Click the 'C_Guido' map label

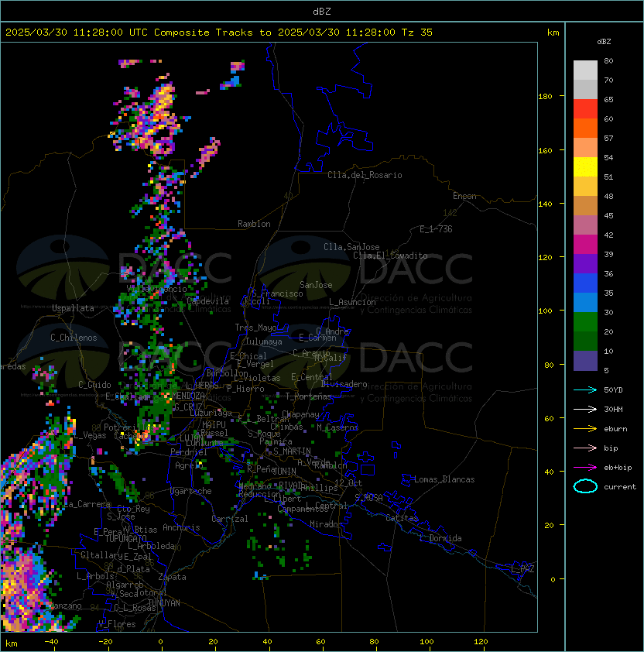tap(94, 385)
